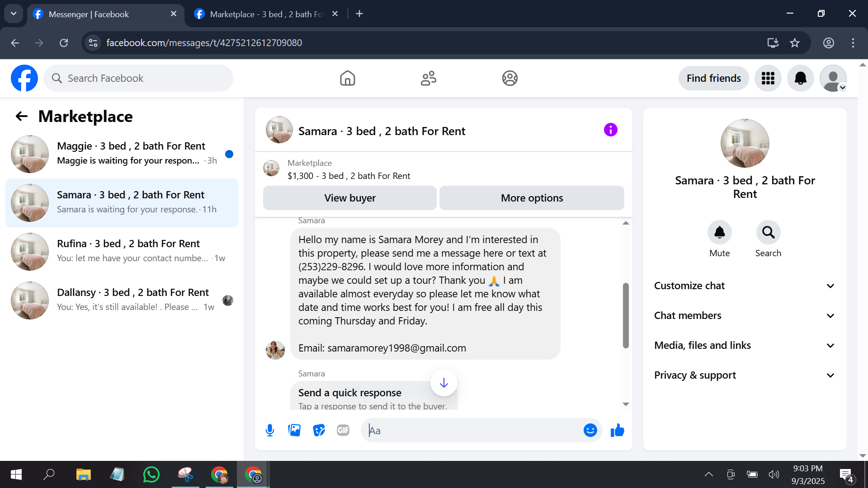Choose a GIF icon
This screenshot has width=868, height=488.
point(343,431)
